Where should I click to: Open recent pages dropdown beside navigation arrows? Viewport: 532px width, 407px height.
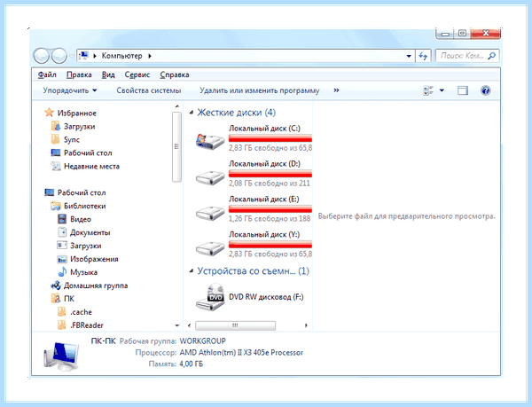click(71, 56)
